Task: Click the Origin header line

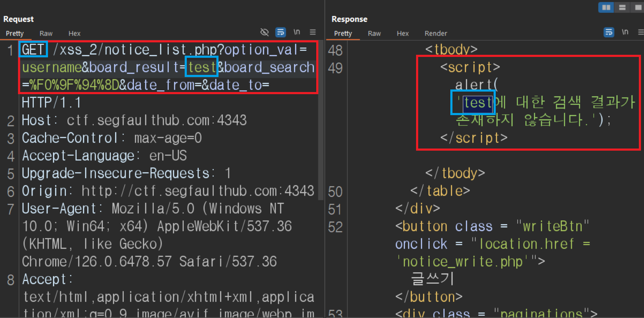Action: click(168, 191)
